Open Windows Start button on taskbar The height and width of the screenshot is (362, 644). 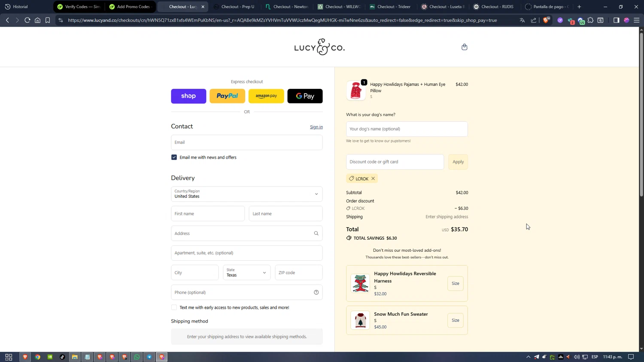(x=9, y=357)
